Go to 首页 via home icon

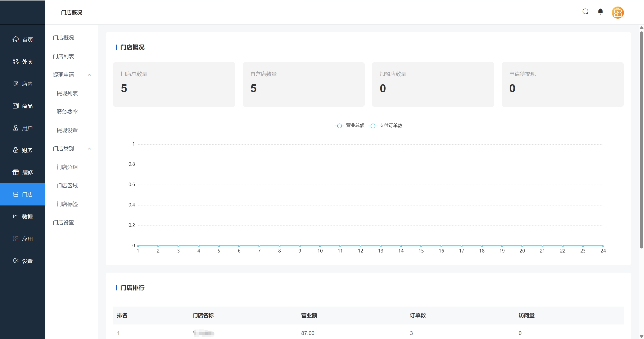pyautogui.click(x=16, y=39)
